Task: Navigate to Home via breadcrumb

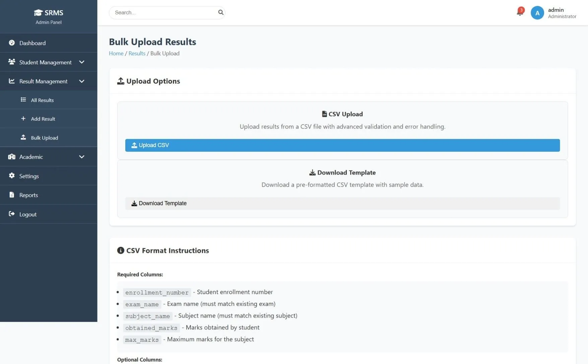Action: tap(116, 53)
